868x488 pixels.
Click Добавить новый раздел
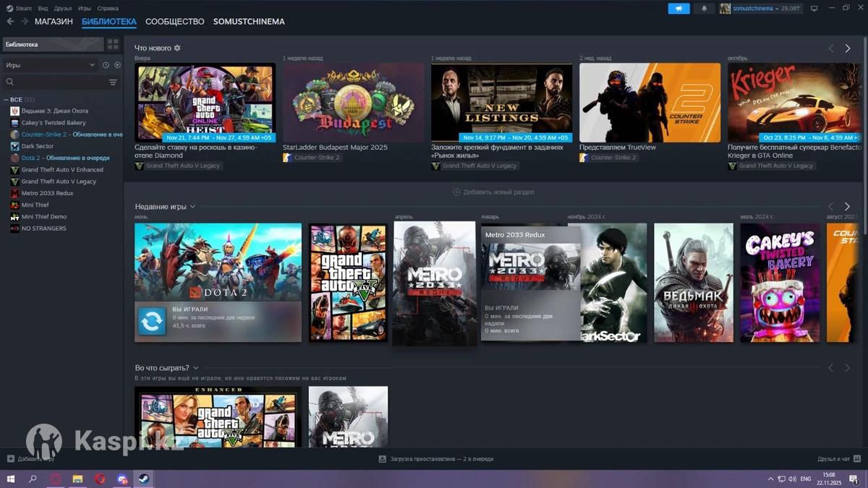click(493, 192)
